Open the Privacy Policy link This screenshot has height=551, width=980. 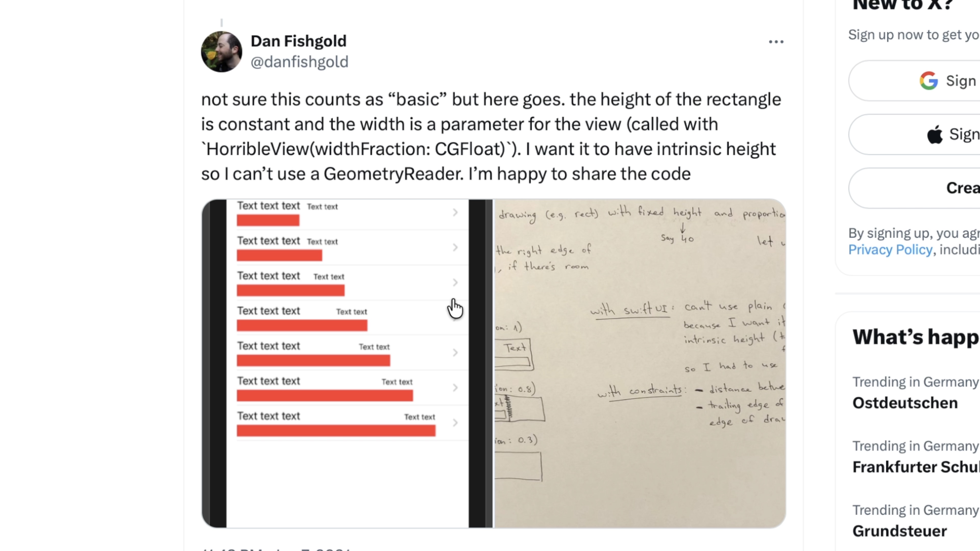pyautogui.click(x=890, y=249)
